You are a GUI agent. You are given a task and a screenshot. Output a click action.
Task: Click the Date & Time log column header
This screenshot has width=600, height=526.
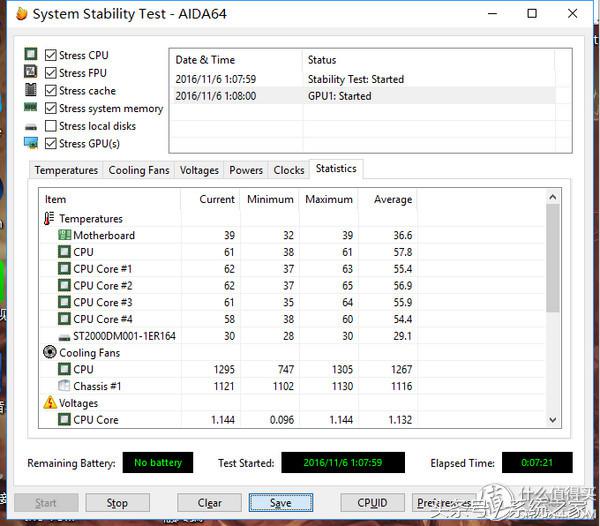236,60
